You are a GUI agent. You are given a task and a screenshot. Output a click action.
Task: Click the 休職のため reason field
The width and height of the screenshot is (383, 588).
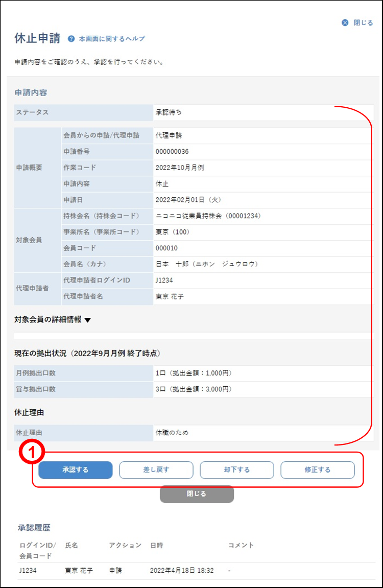point(172,433)
